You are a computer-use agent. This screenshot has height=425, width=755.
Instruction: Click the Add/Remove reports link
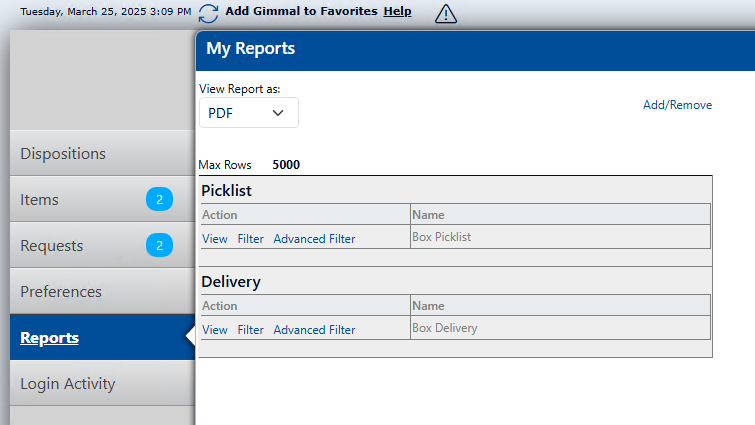(x=677, y=105)
